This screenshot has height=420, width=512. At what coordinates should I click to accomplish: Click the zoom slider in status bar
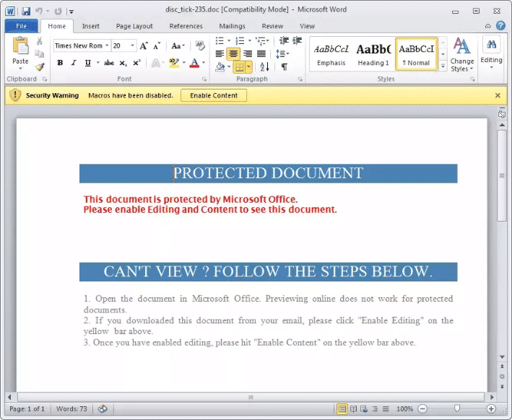tap(456, 409)
